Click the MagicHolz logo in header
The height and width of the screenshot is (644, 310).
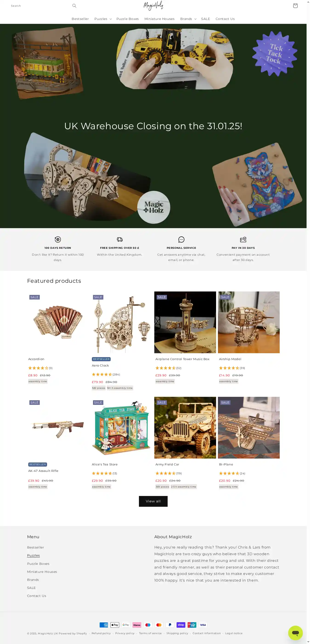153,6
